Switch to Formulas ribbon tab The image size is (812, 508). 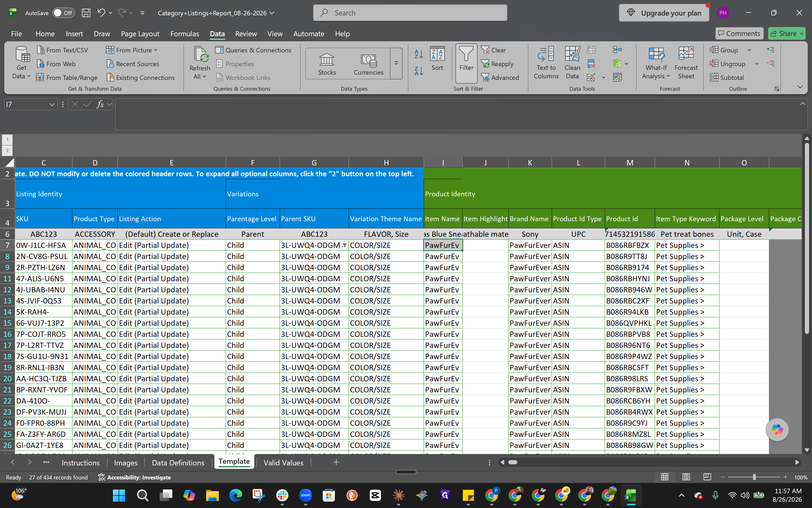tap(184, 34)
